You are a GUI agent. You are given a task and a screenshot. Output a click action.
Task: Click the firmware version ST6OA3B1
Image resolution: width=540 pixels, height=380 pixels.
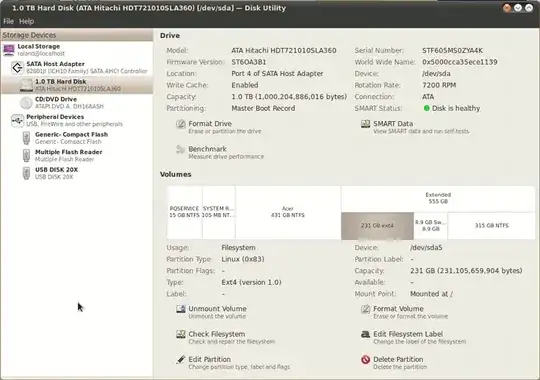click(x=249, y=62)
